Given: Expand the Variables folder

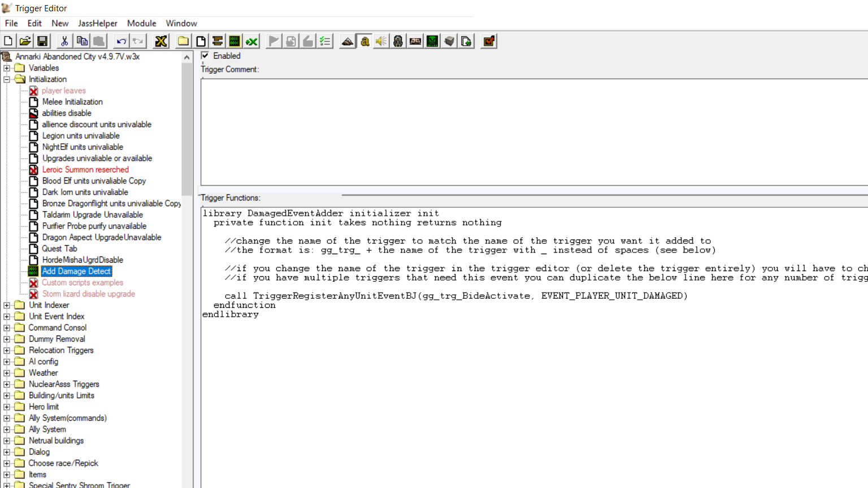Looking at the screenshot, I should (x=7, y=68).
